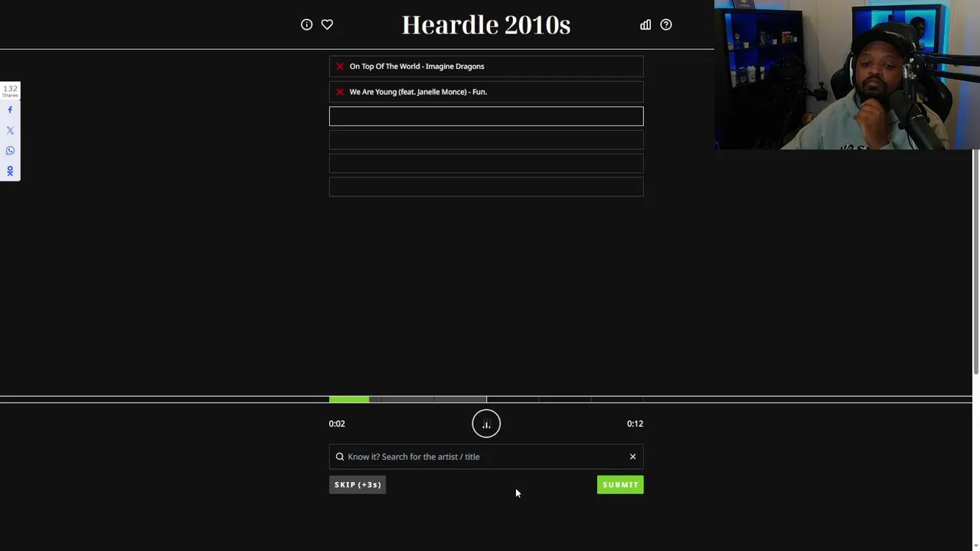The image size is (980, 551).
Task: Share via WhatsApp from the sidebar
Action: click(10, 151)
